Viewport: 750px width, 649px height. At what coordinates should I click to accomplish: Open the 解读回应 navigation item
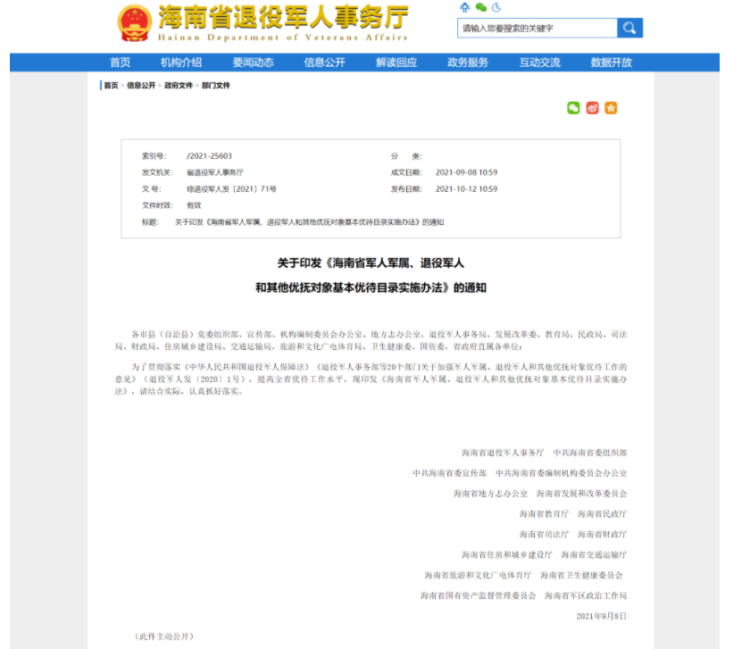coord(396,62)
